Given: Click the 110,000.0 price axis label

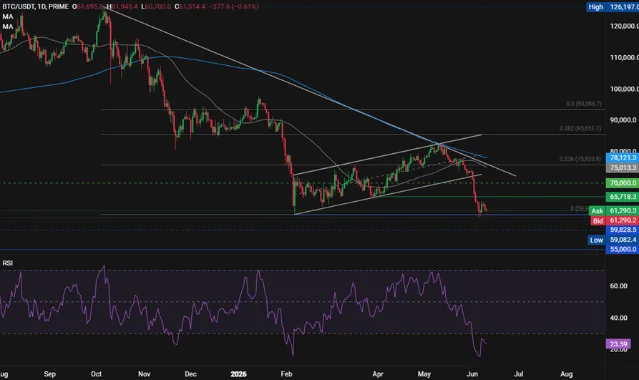Looking at the screenshot, I should (x=624, y=57).
